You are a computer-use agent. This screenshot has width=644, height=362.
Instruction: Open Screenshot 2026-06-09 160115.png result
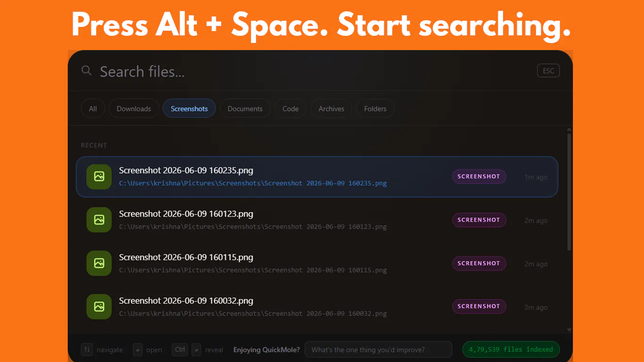click(317, 263)
